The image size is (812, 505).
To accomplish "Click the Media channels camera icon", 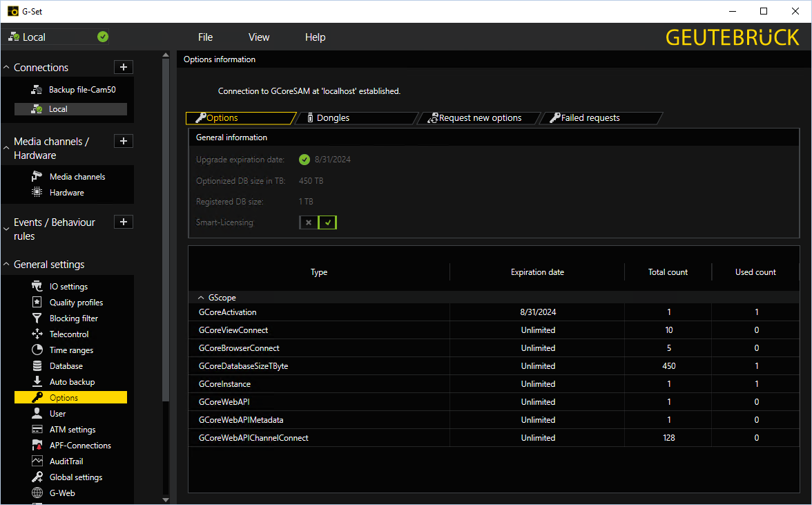I will pyautogui.click(x=37, y=177).
